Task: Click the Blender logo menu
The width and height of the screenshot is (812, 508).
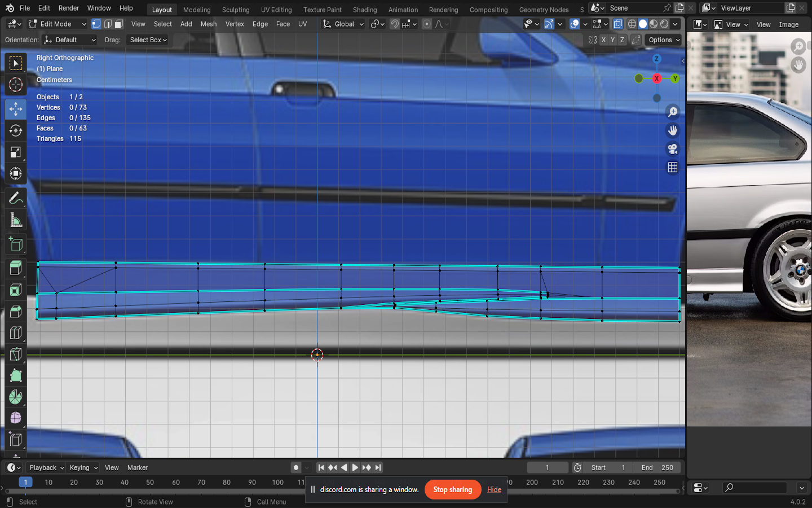Action: point(10,8)
